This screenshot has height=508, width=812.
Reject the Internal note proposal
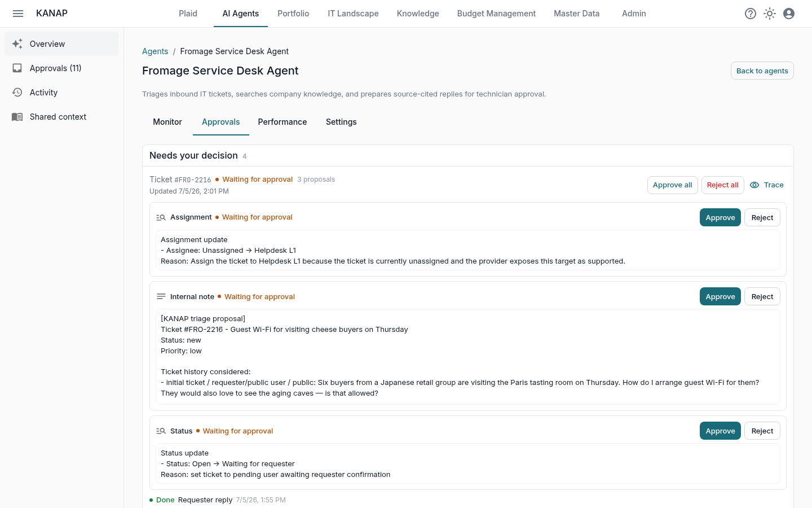[x=762, y=296]
